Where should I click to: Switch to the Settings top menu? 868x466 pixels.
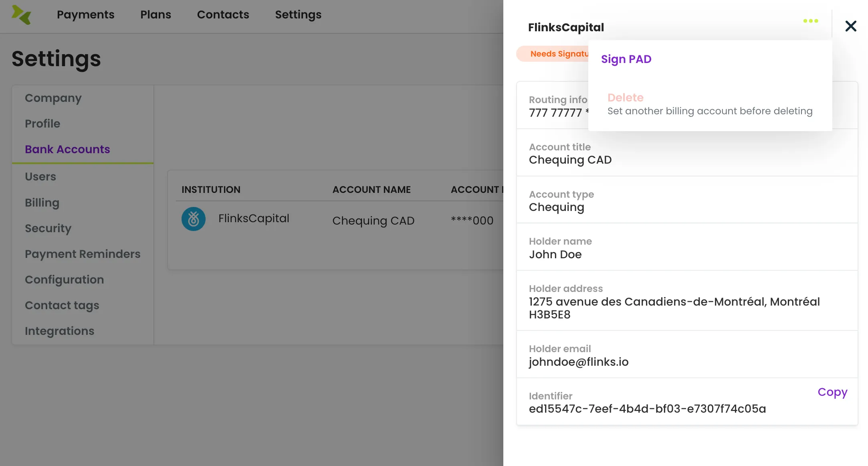[298, 15]
